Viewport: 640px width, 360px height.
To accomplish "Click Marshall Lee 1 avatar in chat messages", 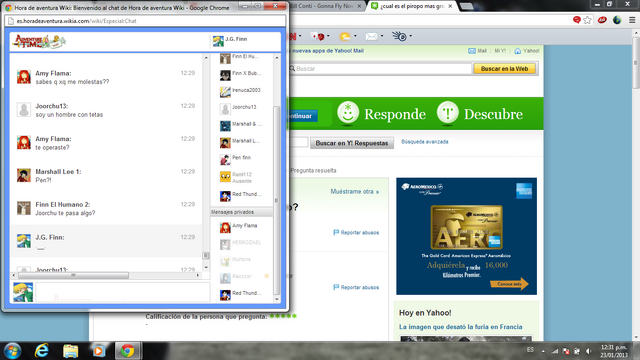I will (24, 175).
